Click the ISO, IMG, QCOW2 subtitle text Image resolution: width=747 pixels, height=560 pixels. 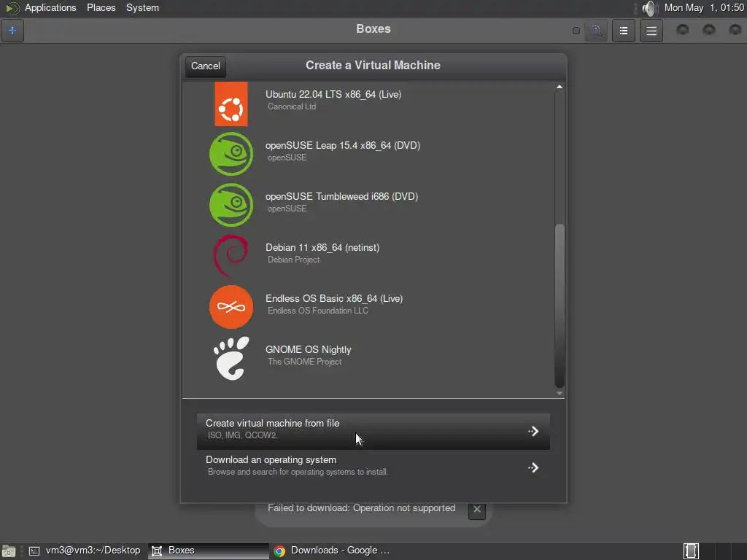tap(242, 435)
